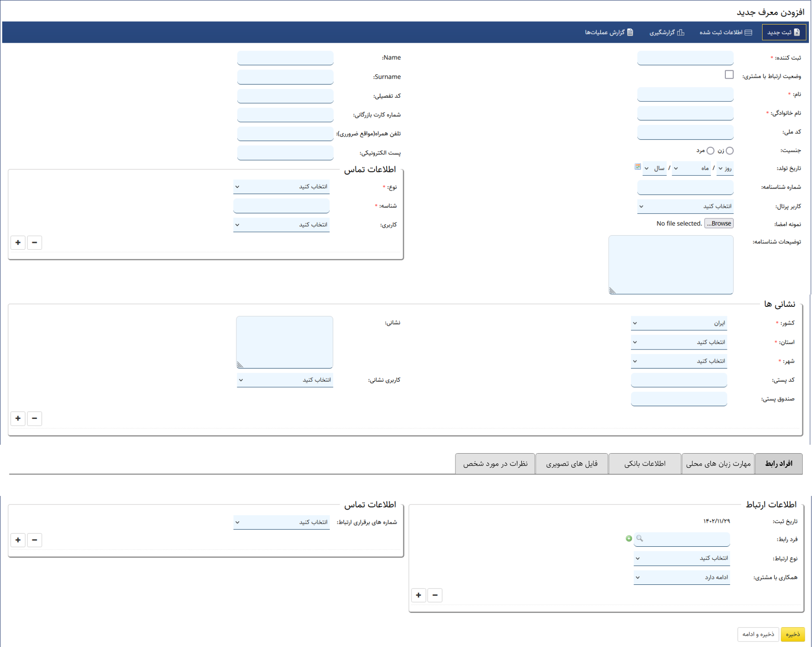Click the ثبت کننده input field
The width and height of the screenshot is (812, 647).
point(685,58)
